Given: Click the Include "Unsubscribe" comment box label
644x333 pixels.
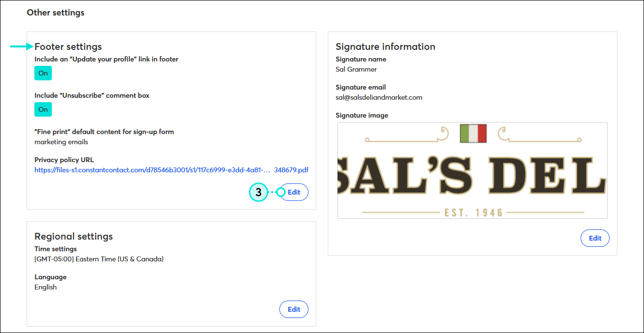Looking at the screenshot, I should point(92,95).
